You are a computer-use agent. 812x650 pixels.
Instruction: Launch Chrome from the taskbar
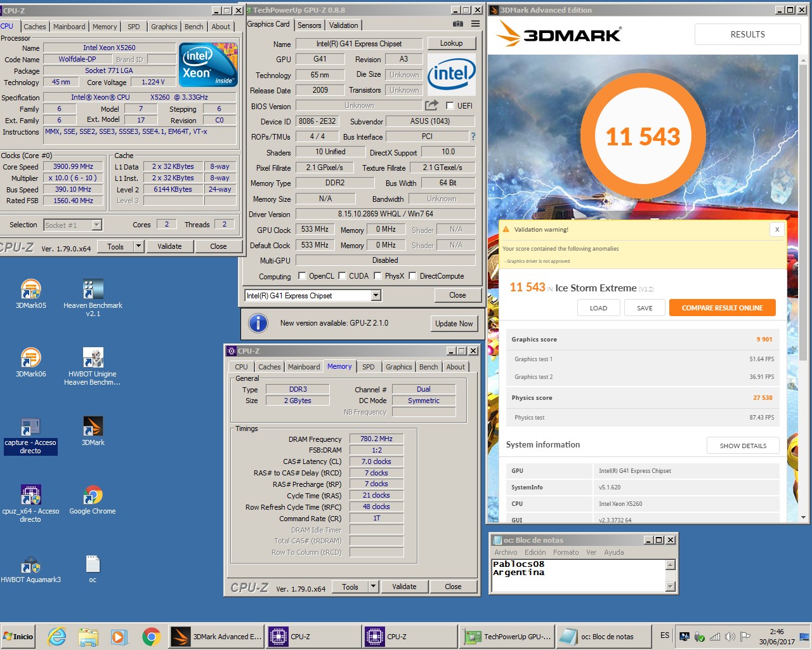click(x=151, y=636)
